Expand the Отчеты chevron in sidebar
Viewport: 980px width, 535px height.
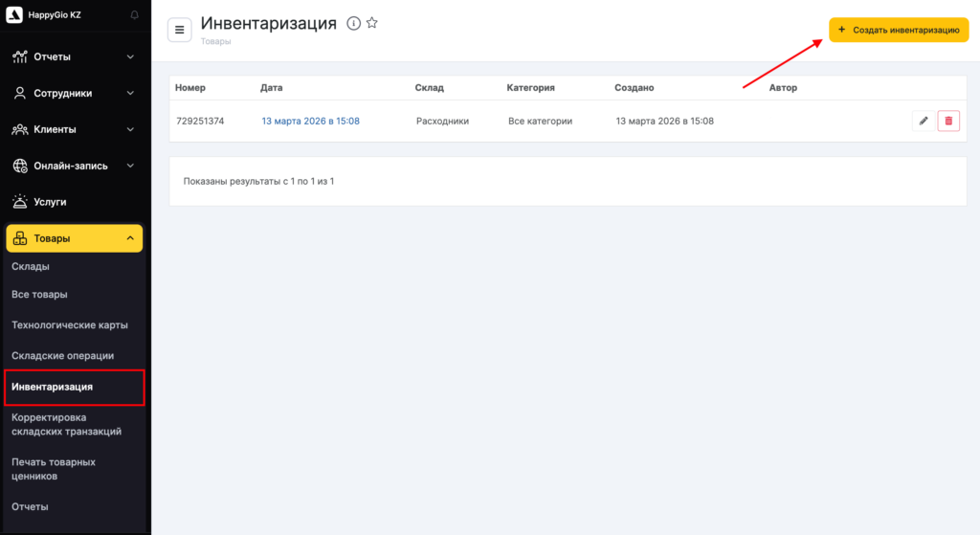[130, 57]
